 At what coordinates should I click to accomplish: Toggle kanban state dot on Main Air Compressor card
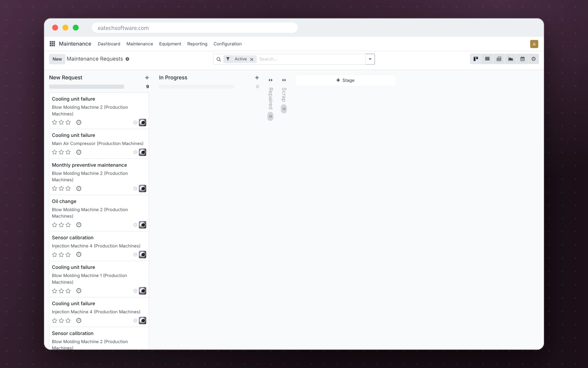(135, 152)
